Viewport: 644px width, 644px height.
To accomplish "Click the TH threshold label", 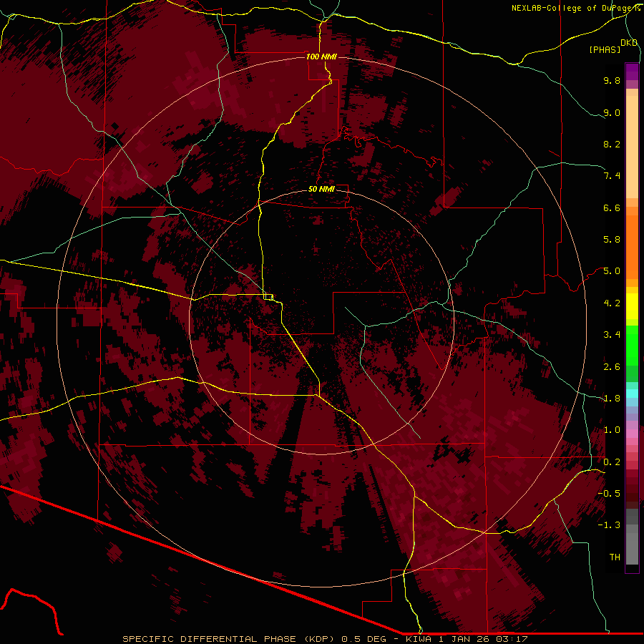I will pyautogui.click(x=615, y=557).
